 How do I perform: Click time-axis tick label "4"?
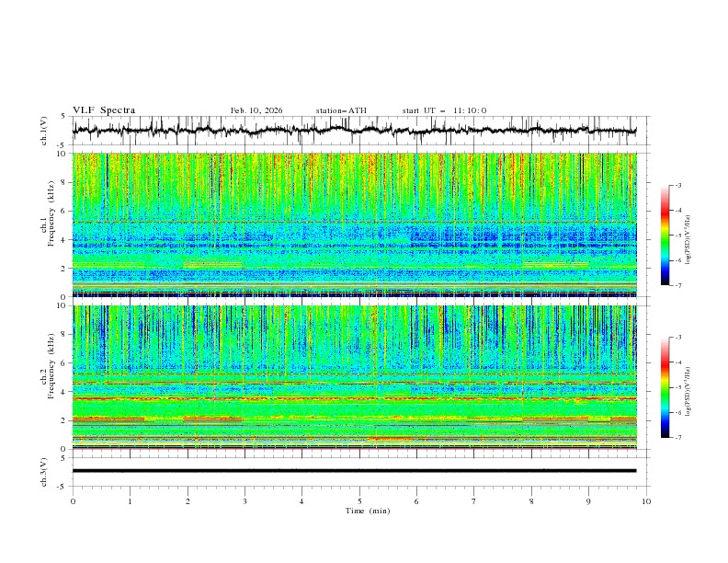click(x=301, y=501)
